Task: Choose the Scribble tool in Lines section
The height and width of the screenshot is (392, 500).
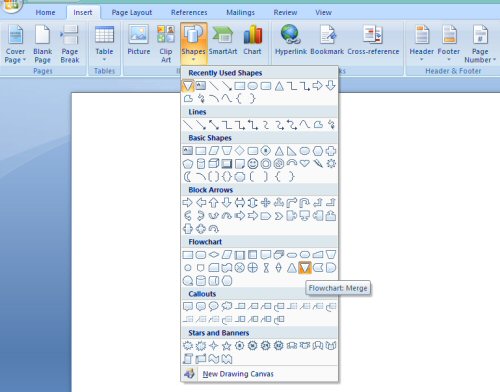Action: 331,125
